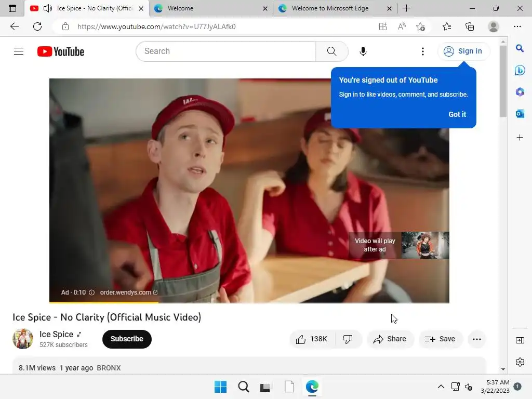
Task: Open apps available icon in address bar
Action: click(x=383, y=26)
